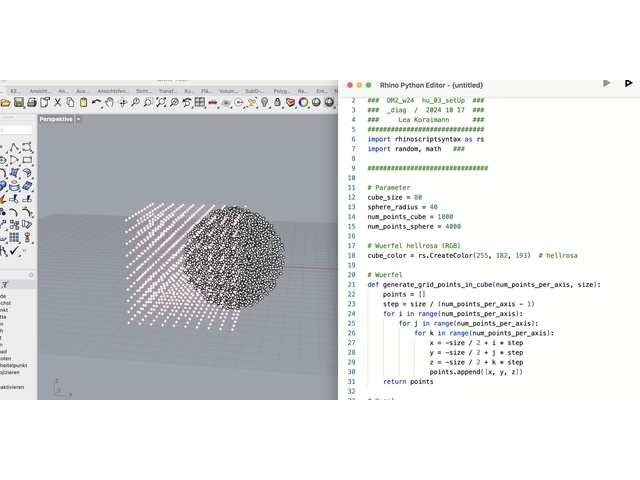Select the Polyline tool in sidebar

[x=14, y=147]
